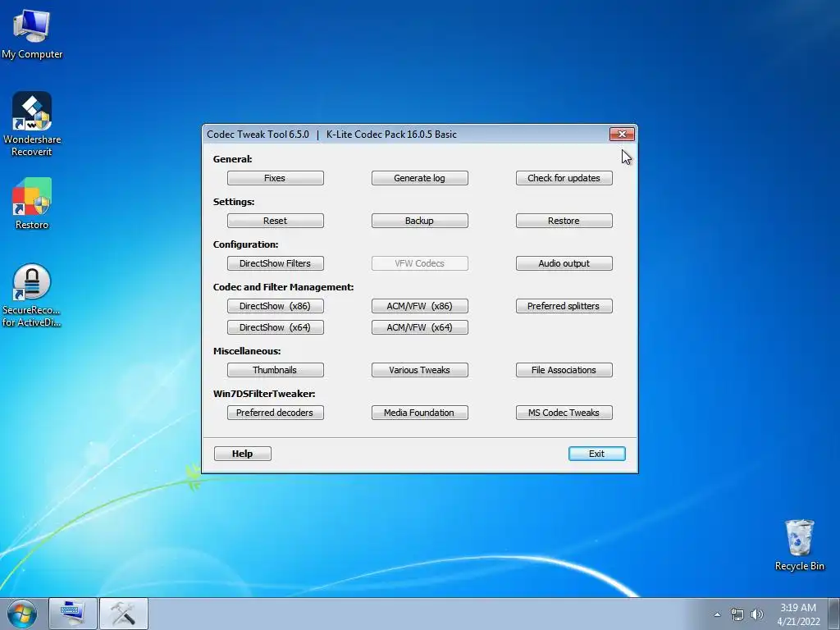Reset codec settings
Image resolution: width=840 pixels, height=630 pixels.
276,221
